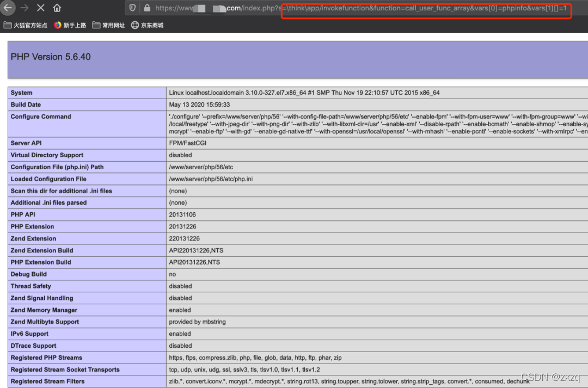Select Additional .ini files parsed label
Screen dimensions: 588x388
48,202
